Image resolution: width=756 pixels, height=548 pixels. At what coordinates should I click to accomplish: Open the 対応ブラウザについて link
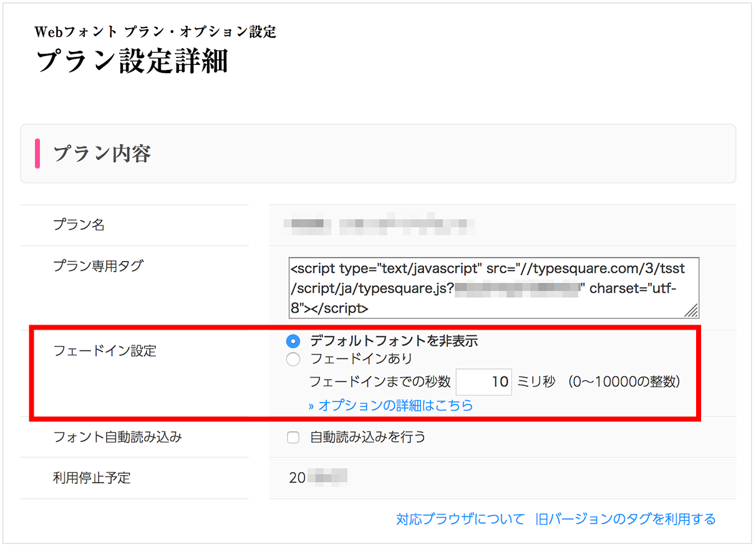pyautogui.click(x=460, y=519)
